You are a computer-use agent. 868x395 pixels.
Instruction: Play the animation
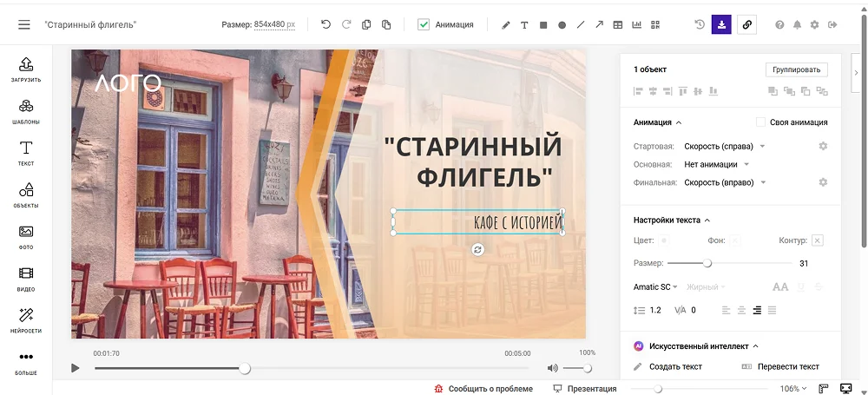76,368
